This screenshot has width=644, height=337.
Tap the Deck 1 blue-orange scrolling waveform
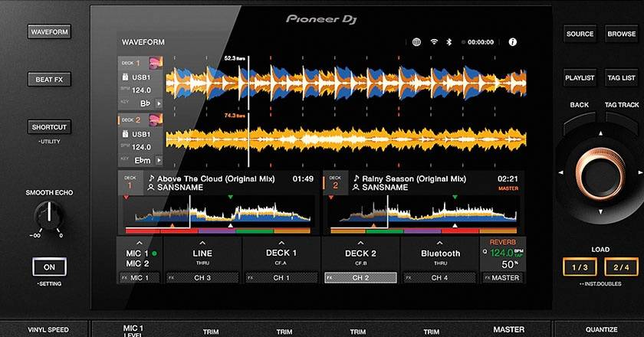pos(346,83)
